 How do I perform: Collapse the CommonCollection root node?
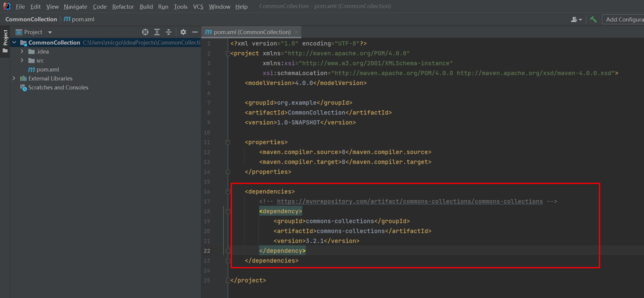14,42
